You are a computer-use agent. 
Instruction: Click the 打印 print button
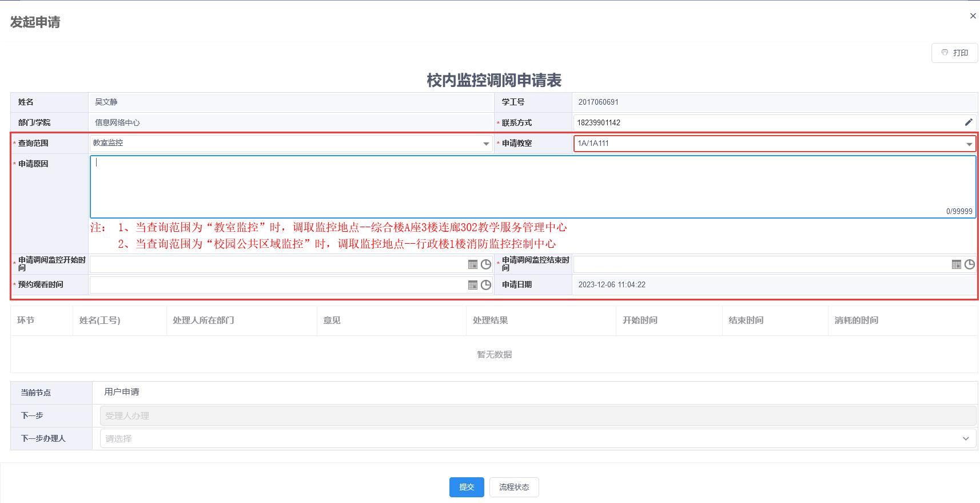[954, 53]
